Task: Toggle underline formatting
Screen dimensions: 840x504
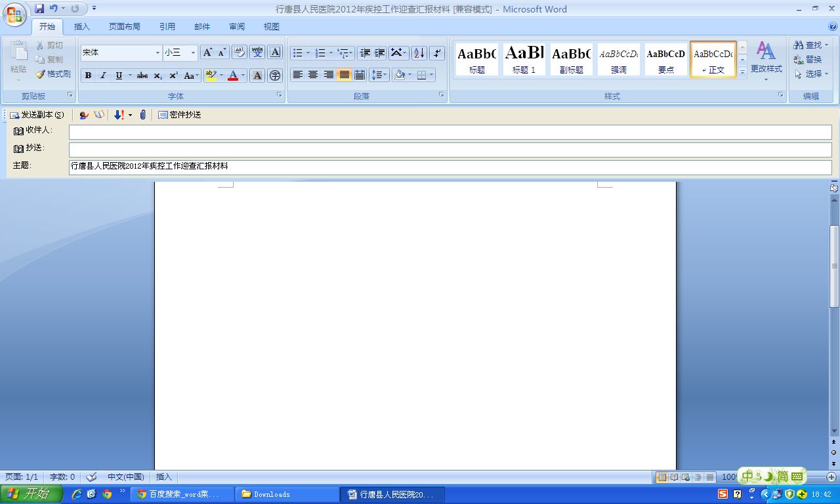Action: point(119,75)
